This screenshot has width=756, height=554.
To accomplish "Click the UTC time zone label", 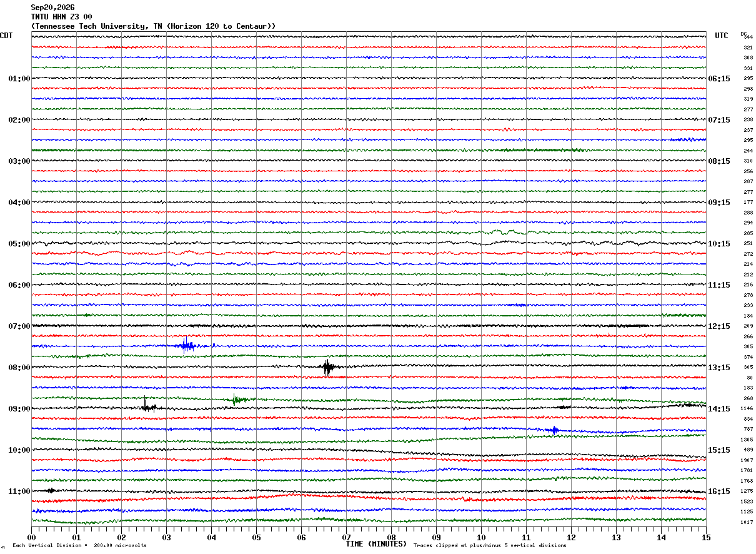I will coord(722,36).
